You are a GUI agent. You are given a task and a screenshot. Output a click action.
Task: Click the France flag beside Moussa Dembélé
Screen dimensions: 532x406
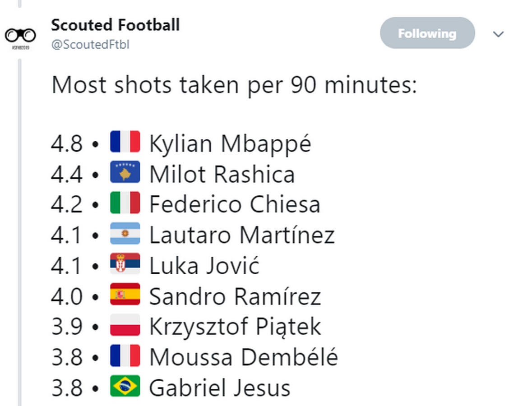[125, 356]
